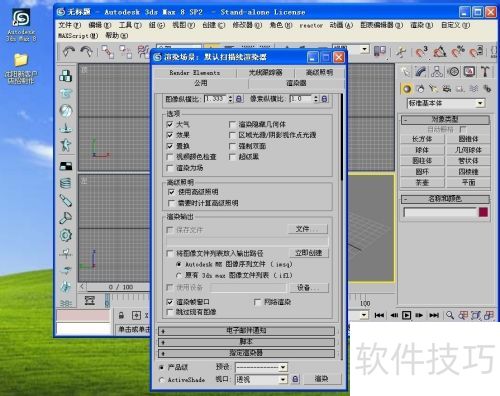Image resolution: width=500 pixels, height=396 pixels.
Task: Click the 渲染 (Render) button in dialog
Action: coord(321,379)
